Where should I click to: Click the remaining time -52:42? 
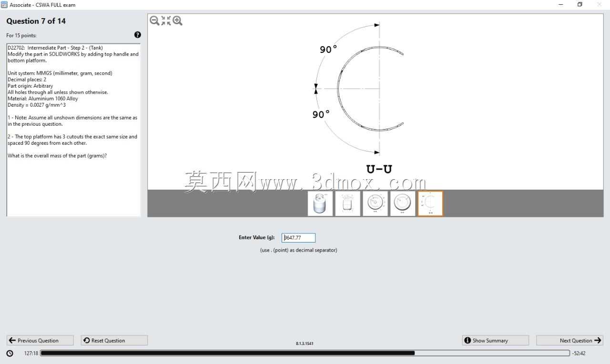click(579, 354)
